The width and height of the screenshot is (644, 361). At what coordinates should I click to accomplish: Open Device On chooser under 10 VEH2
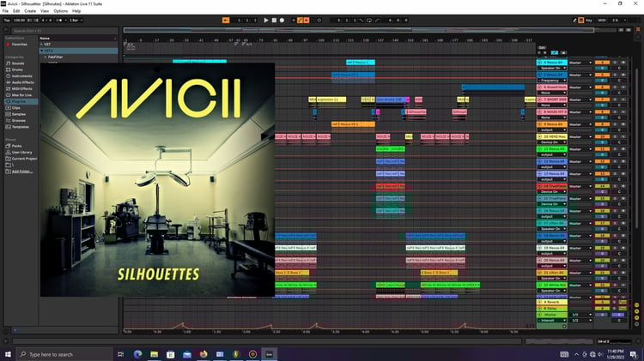tap(551, 142)
